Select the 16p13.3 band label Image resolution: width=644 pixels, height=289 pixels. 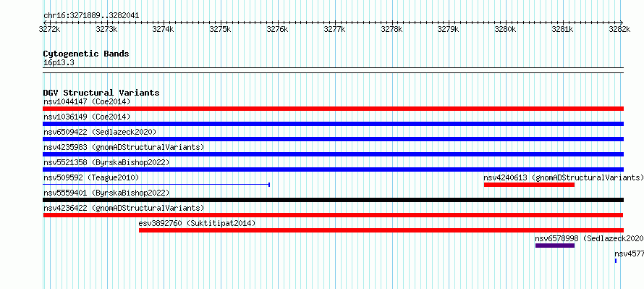point(59,63)
